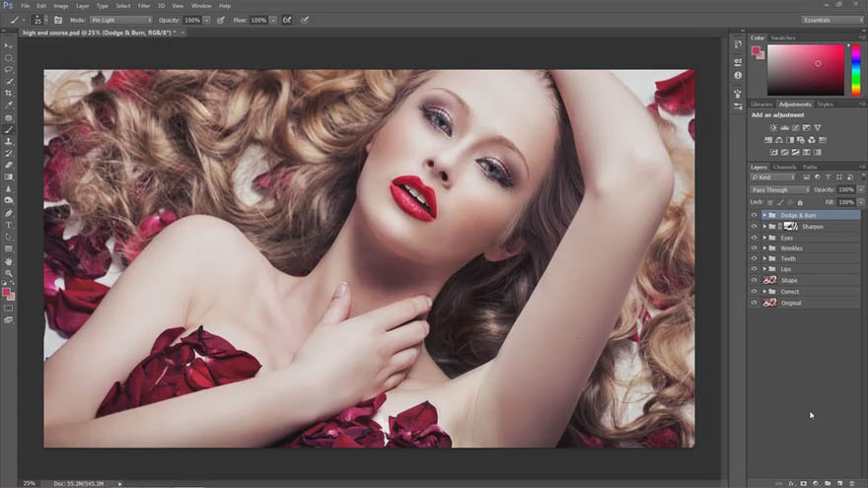868x488 pixels.
Task: Hide the Eyes group
Action: click(754, 238)
